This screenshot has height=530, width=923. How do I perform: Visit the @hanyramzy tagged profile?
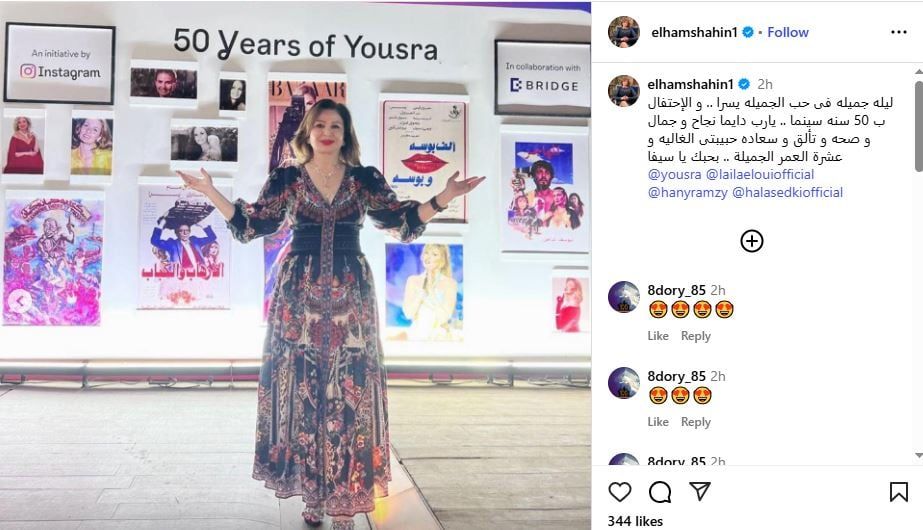pyautogui.click(x=688, y=192)
